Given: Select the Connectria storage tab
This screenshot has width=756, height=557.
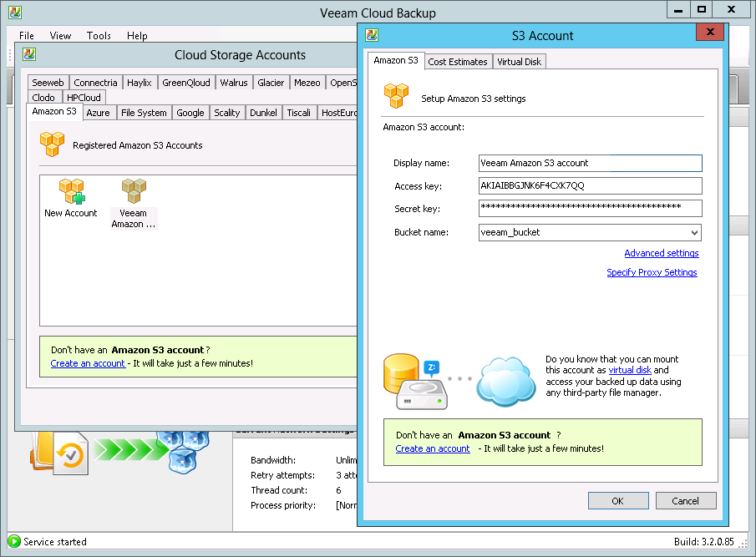Looking at the screenshot, I should tap(95, 83).
